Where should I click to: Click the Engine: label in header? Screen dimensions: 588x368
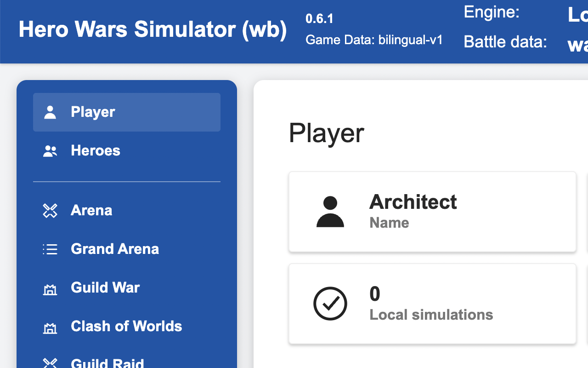[492, 12]
